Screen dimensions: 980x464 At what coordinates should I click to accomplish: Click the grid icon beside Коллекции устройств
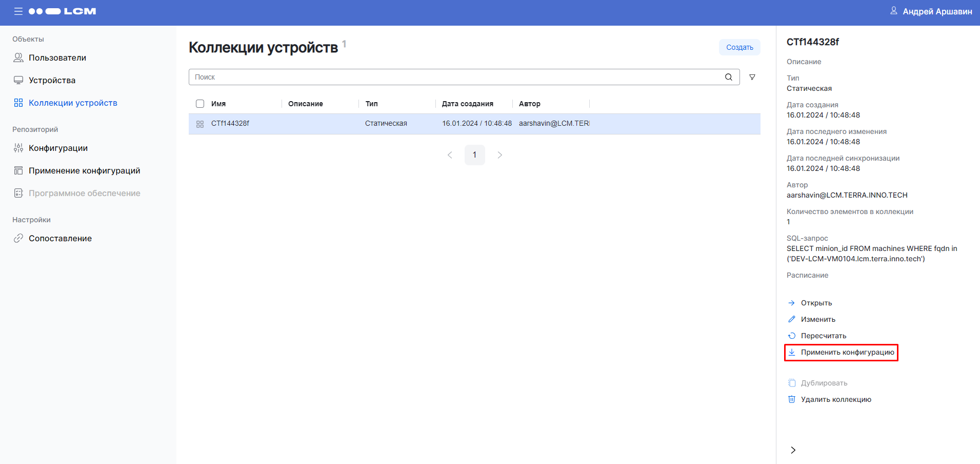[x=18, y=103]
